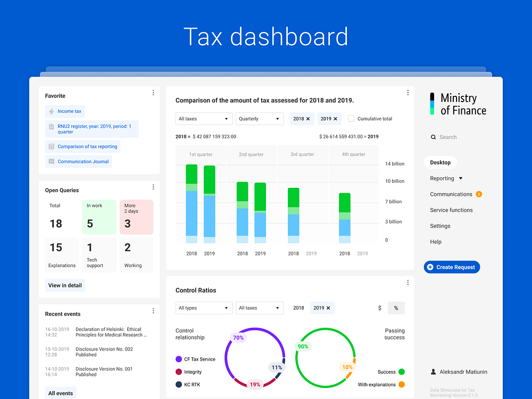Click the plus icon in Create Request
The width and height of the screenshot is (532, 399).
tap(430, 267)
